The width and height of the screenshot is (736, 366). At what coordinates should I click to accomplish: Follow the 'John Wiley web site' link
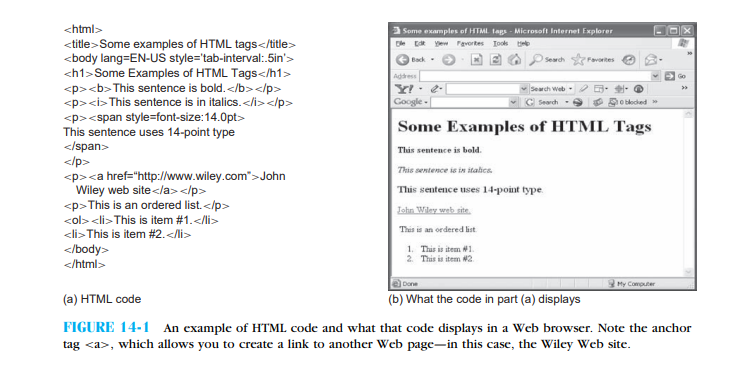click(x=434, y=210)
